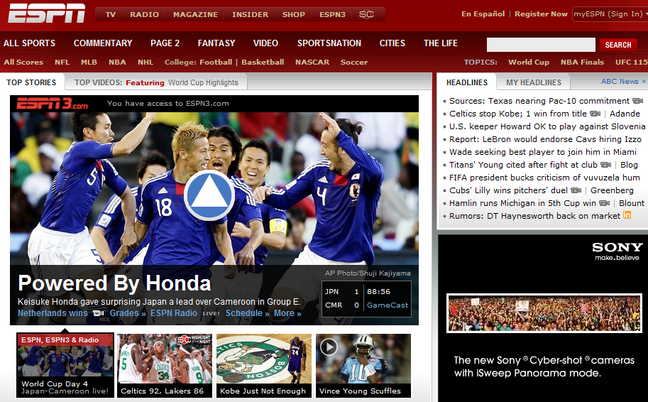The width and height of the screenshot is (648, 402).
Task: Open the Celtics 92, Lakers 86 thumbnail
Action: click(x=164, y=366)
